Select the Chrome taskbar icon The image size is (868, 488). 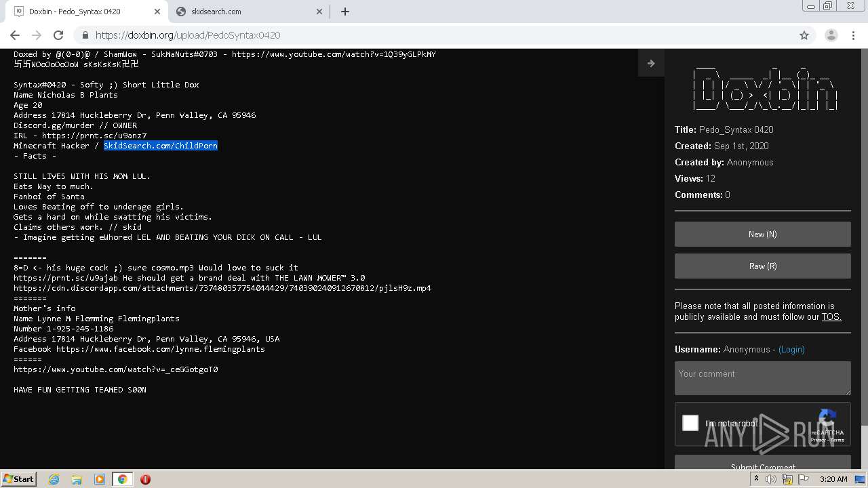click(122, 479)
